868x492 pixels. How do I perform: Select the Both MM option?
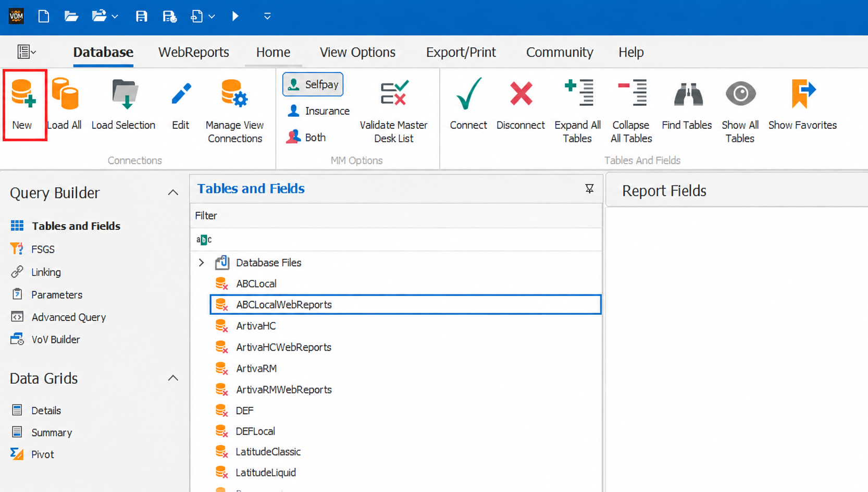click(x=306, y=138)
